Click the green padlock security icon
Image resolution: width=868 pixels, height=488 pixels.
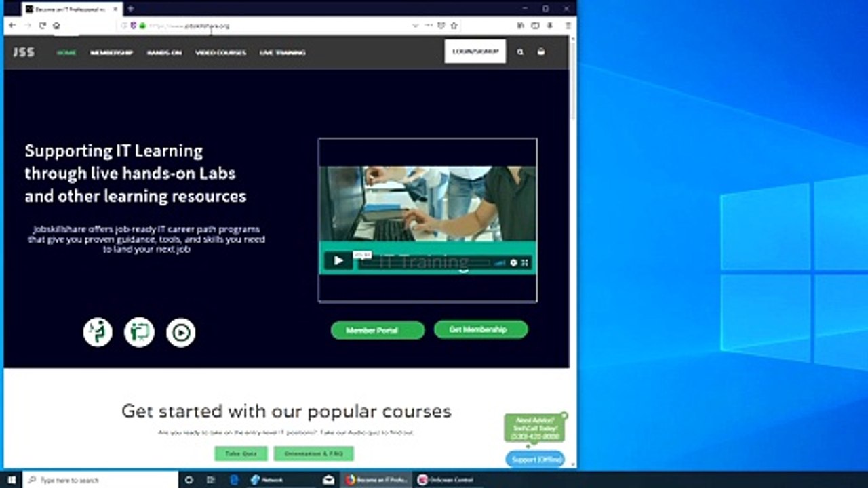pyautogui.click(x=142, y=26)
